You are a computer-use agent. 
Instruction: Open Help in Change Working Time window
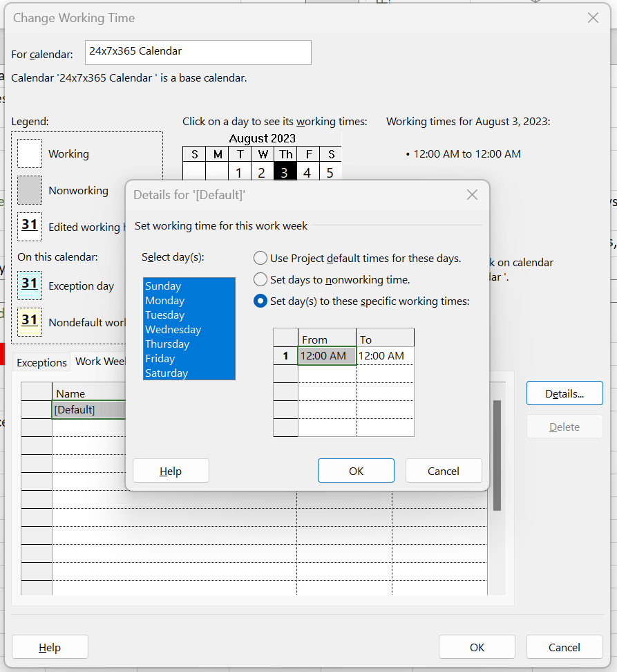click(x=50, y=646)
